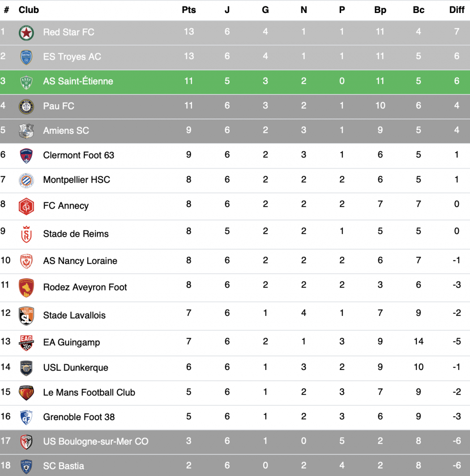470x476 pixels.
Task: Select the AS Saint-Étienne green crest
Action: (26, 82)
